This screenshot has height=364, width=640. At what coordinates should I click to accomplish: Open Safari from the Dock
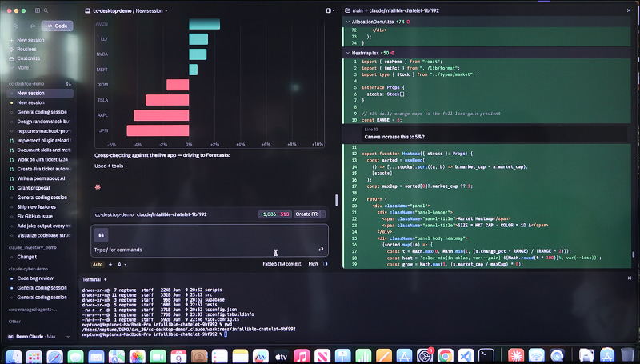pos(54,356)
